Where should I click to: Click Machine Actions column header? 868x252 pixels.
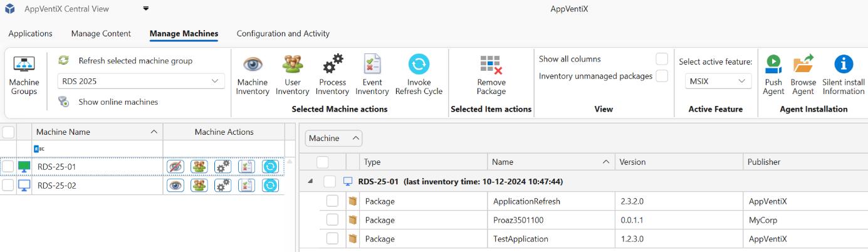(x=224, y=132)
